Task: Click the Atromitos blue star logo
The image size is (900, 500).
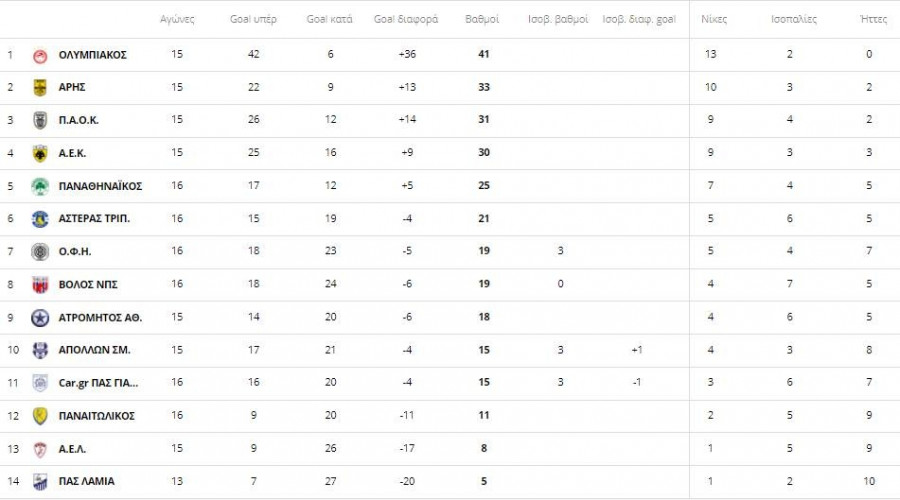Action: [40, 317]
